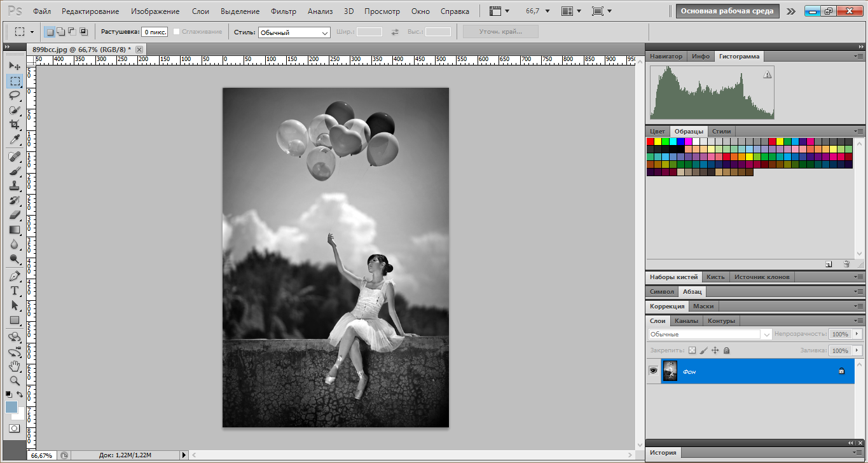
Task: Switch to the Каналы tab
Action: pyautogui.click(x=686, y=321)
